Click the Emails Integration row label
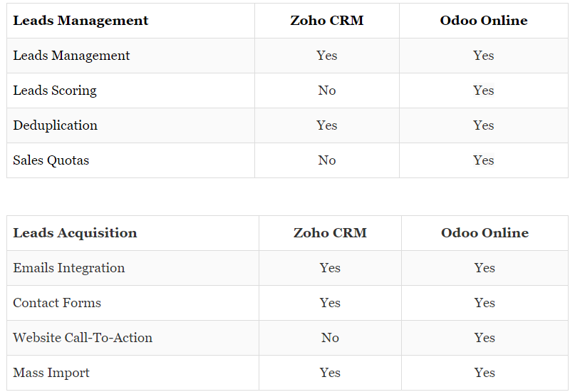The height and width of the screenshot is (392, 575). pyautogui.click(x=69, y=268)
